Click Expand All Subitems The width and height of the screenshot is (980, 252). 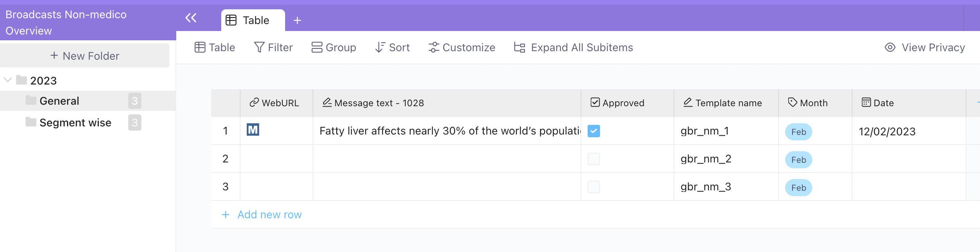coord(573,47)
